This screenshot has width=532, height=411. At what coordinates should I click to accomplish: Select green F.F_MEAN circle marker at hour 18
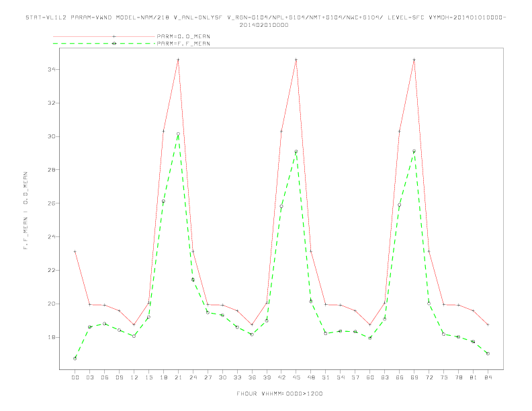coord(163,201)
